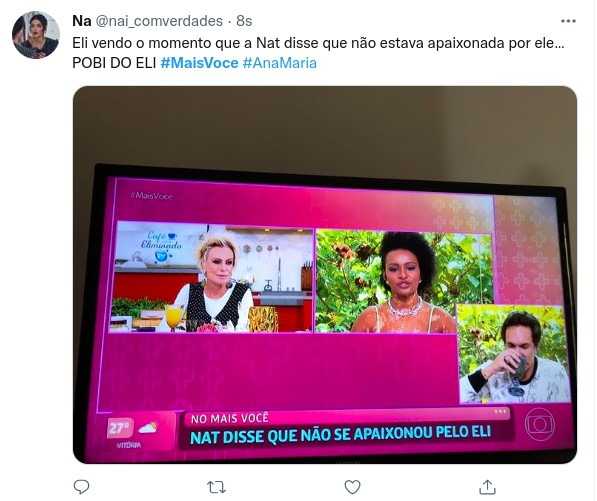Open Na's round profile avatar
The width and height of the screenshot is (597, 501).
(x=36, y=35)
